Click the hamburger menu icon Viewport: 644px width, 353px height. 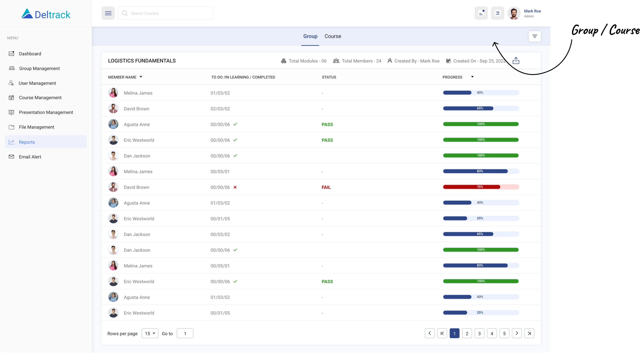tap(108, 13)
